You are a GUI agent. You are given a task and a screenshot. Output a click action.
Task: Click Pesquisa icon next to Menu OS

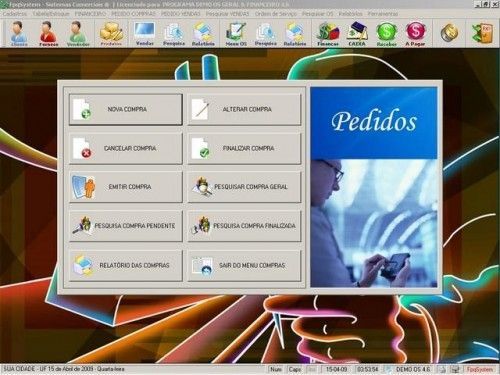(265, 33)
